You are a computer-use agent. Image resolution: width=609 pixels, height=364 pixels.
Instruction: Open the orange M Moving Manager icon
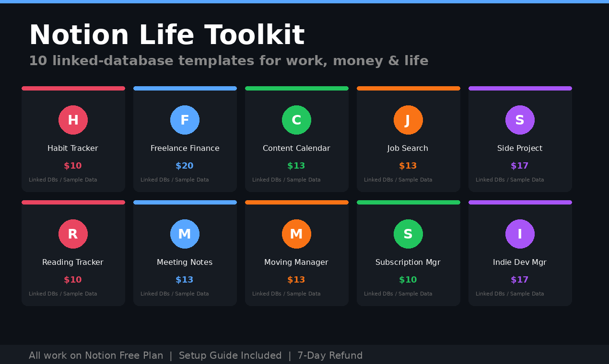pos(296,234)
